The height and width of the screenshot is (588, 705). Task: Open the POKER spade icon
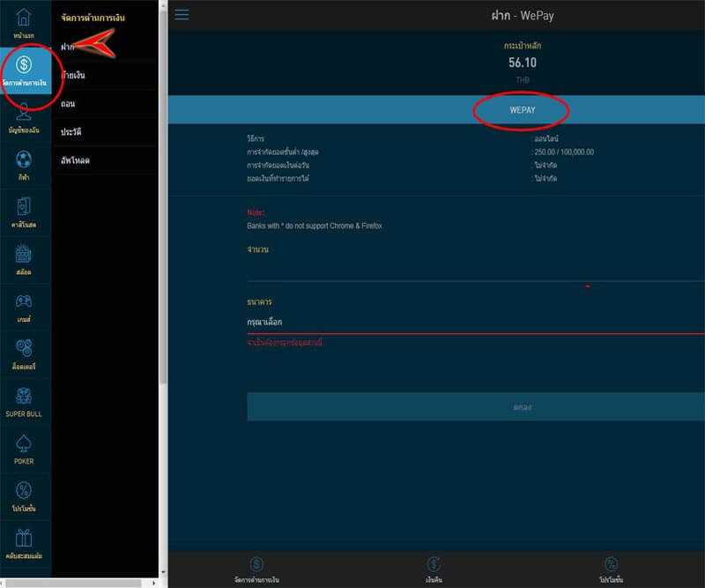click(x=24, y=443)
